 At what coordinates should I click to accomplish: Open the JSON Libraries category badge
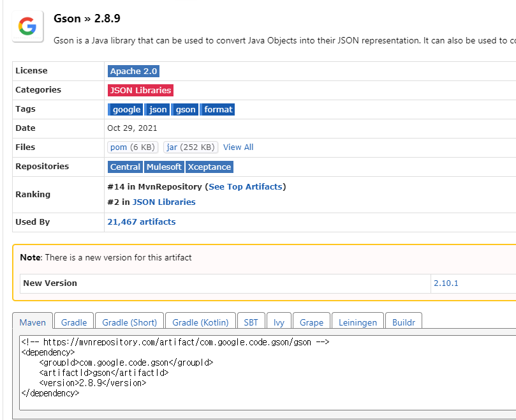click(140, 90)
